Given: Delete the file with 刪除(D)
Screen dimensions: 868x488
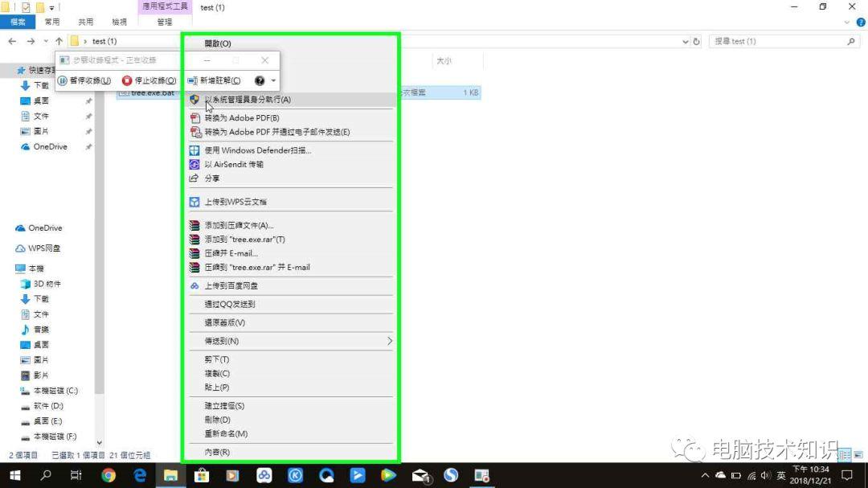Looking at the screenshot, I should click(x=291, y=420).
